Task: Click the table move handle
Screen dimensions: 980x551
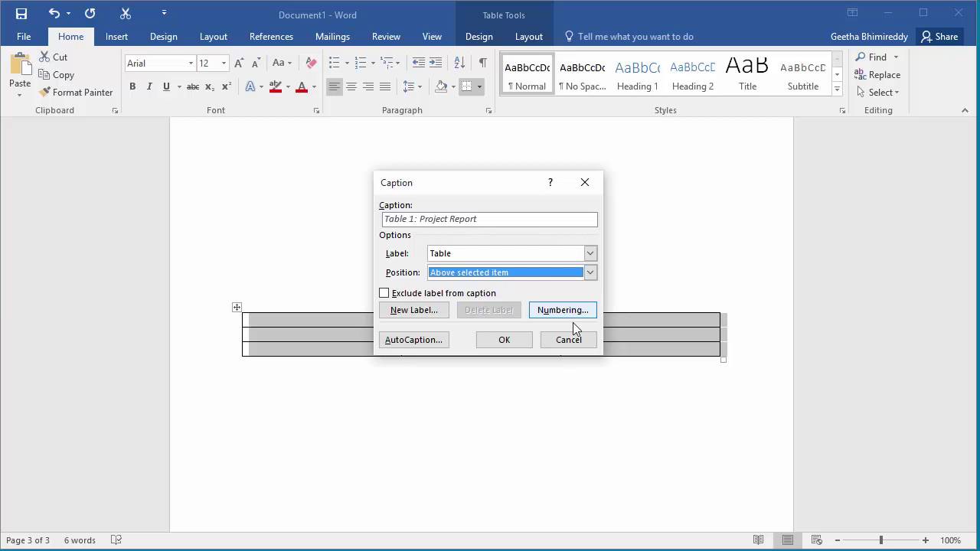Action: tap(237, 308)
